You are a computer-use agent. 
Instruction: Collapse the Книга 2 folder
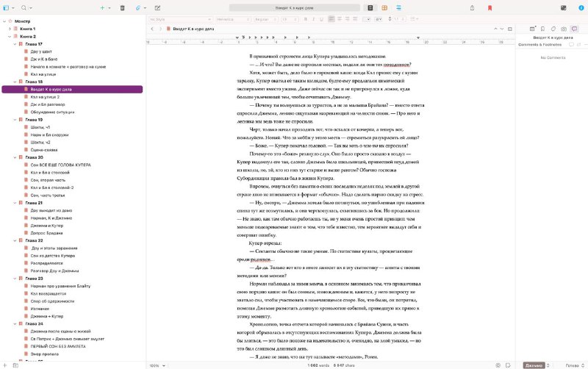tap(10, 36)
